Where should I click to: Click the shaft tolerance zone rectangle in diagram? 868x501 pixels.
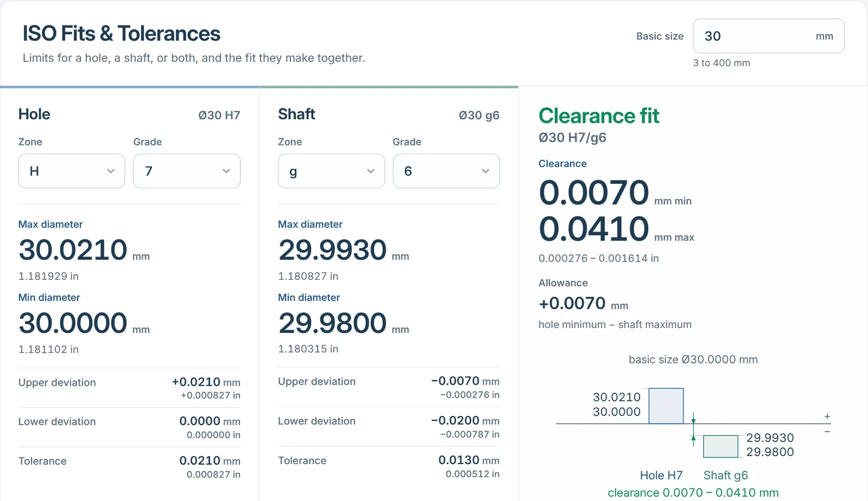coord(720,446)
